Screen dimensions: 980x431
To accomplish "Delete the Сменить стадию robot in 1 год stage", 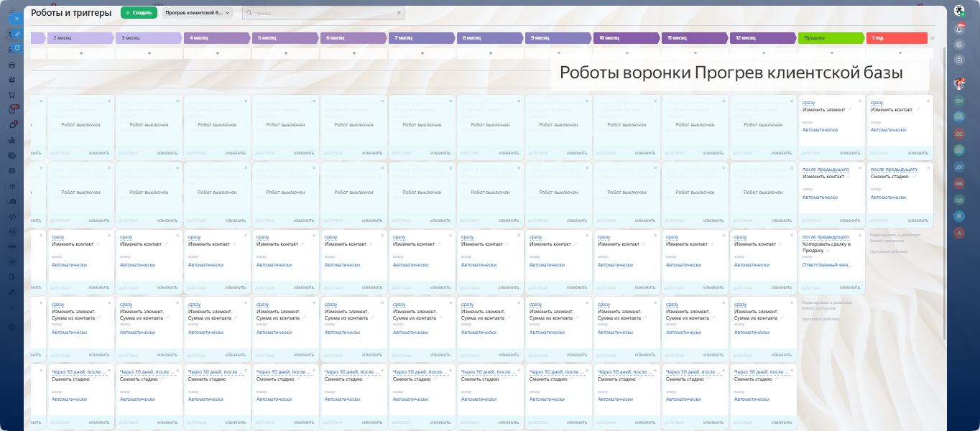I will (x=928, y=167).
